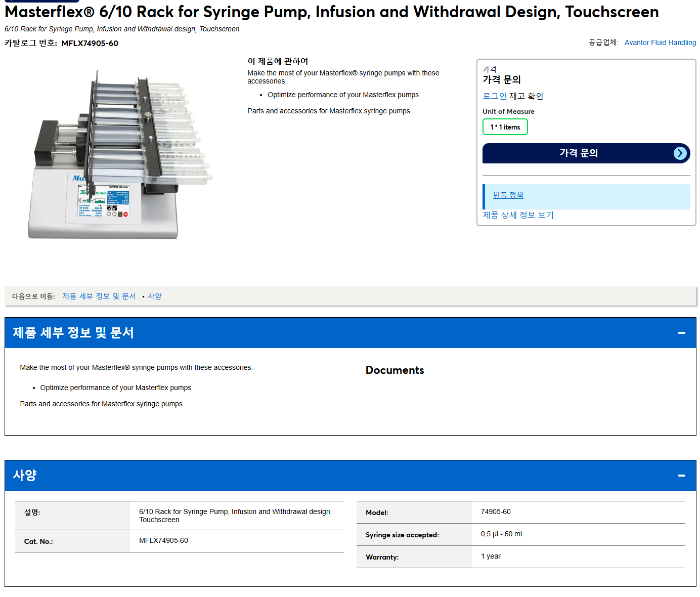
Task: Click the Documents heading
Action: (395, 370)
